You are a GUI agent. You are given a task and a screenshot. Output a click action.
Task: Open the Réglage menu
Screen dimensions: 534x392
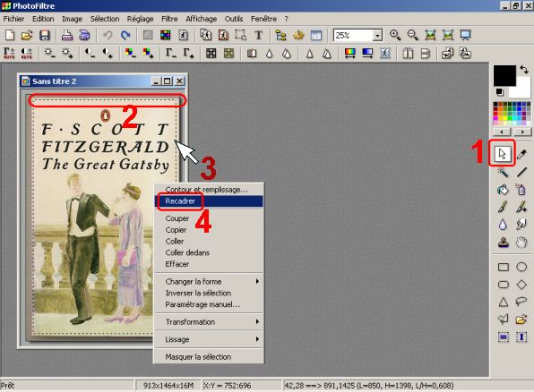(x=140, y=19)
